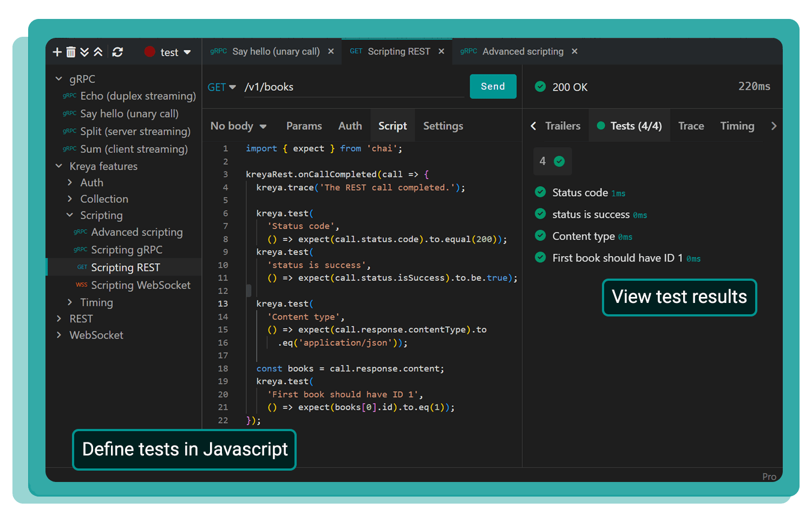Expand the Collection folder
Viewport: 812px width, 522px height.
[x=70, y=199]
